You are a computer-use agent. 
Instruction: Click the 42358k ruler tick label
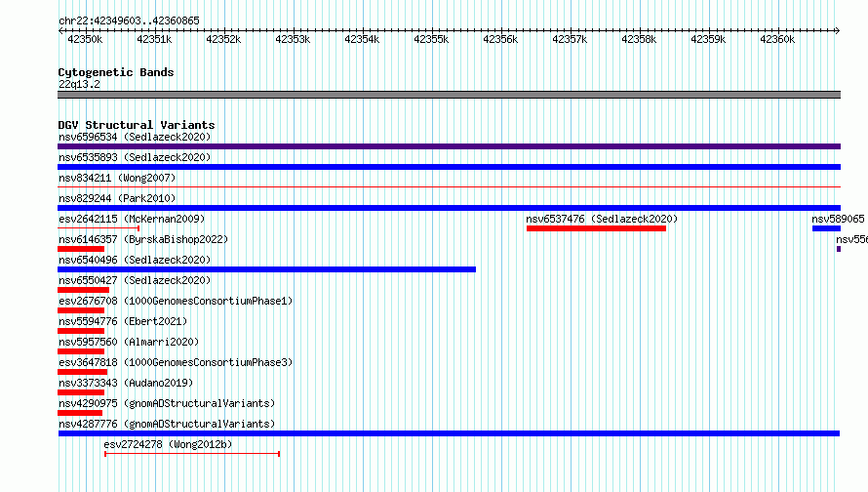[638, 39]
